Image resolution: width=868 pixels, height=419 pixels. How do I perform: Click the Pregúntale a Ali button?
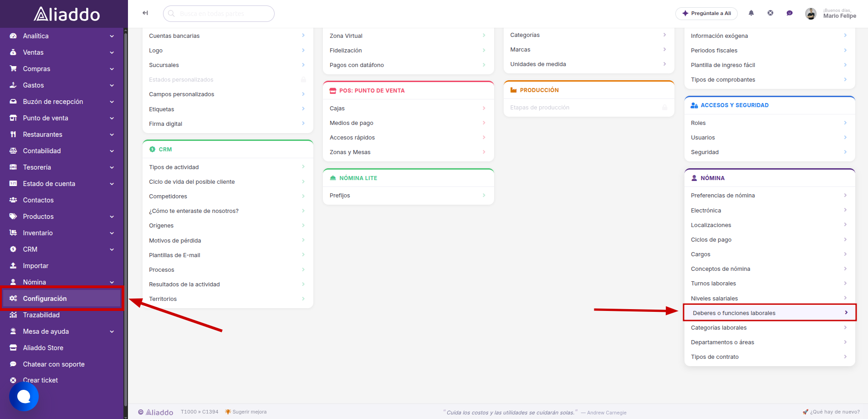(706, 13)
